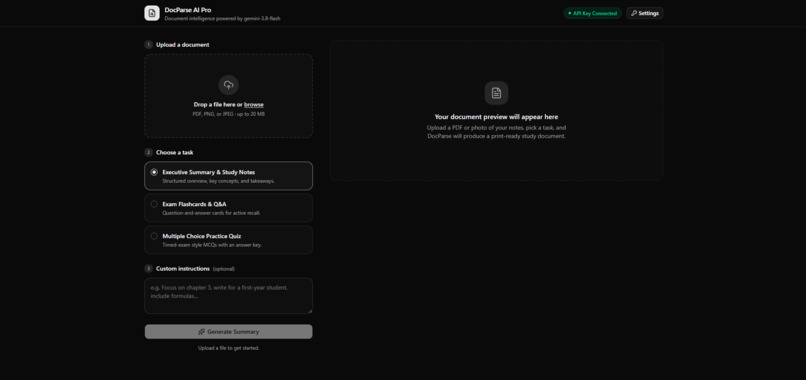Click the Custom instructions text area
Image resolution: width=806 pixels, height=380 pixels.
(229, 296)
